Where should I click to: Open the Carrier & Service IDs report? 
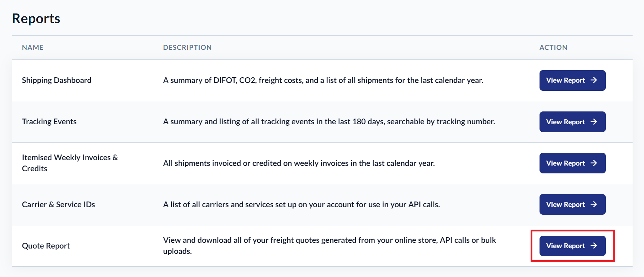pos(572,204)
